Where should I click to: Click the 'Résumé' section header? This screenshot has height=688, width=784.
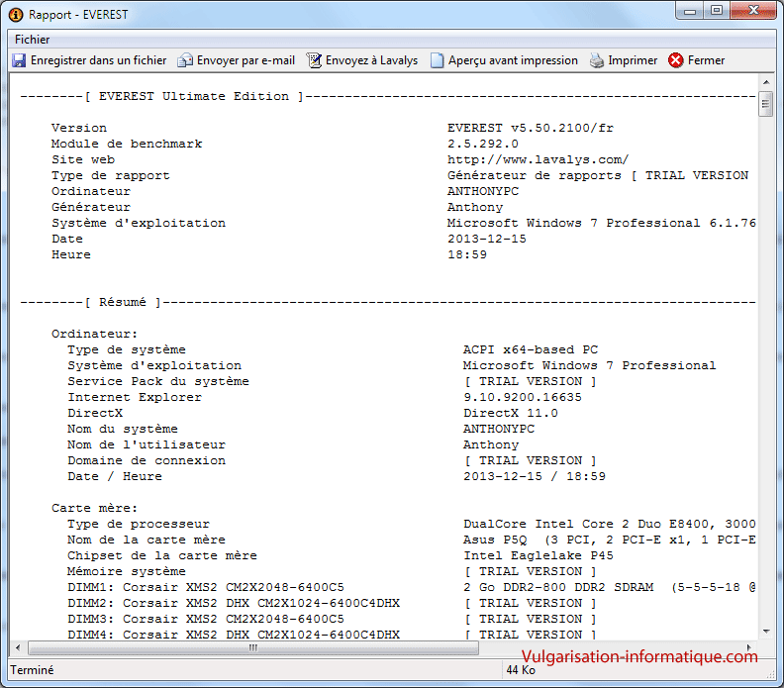[x=123, y=303]
